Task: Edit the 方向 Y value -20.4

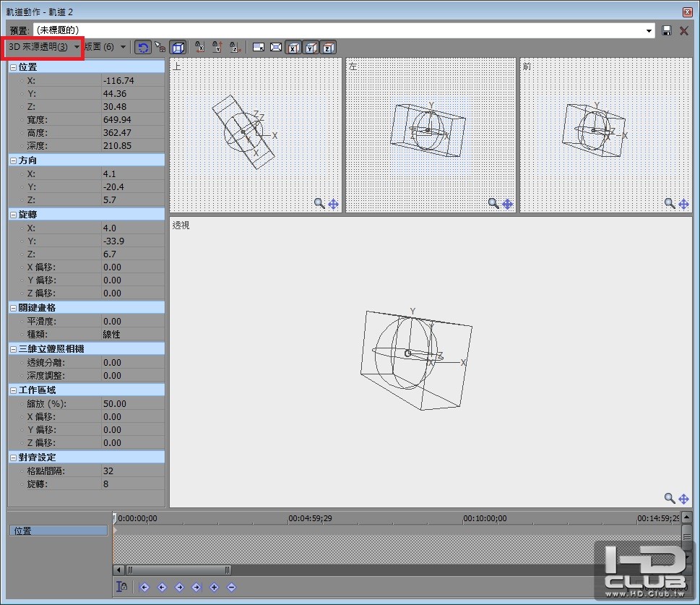Action: pos(133,186)
